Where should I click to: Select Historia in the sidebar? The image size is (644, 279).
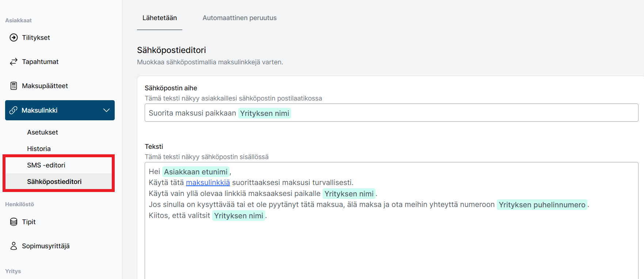tap(39, 149)
